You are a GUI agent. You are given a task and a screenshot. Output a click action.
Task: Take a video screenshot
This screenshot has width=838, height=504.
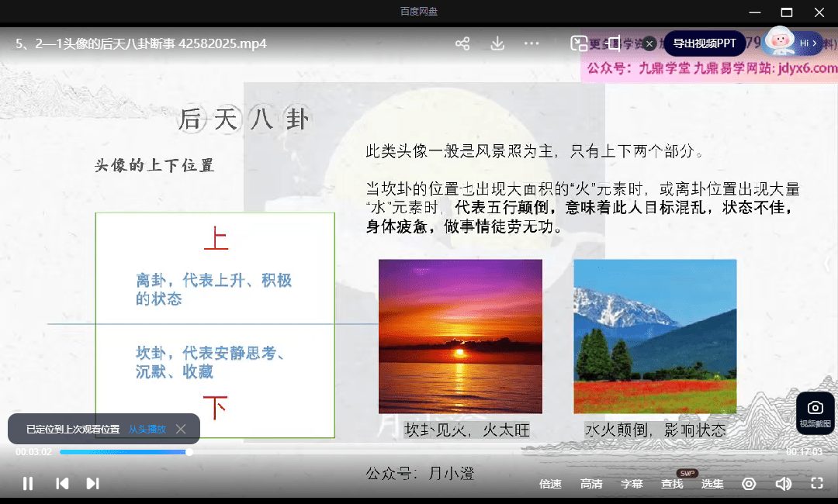pyautogui.click(x=815, y=413)
